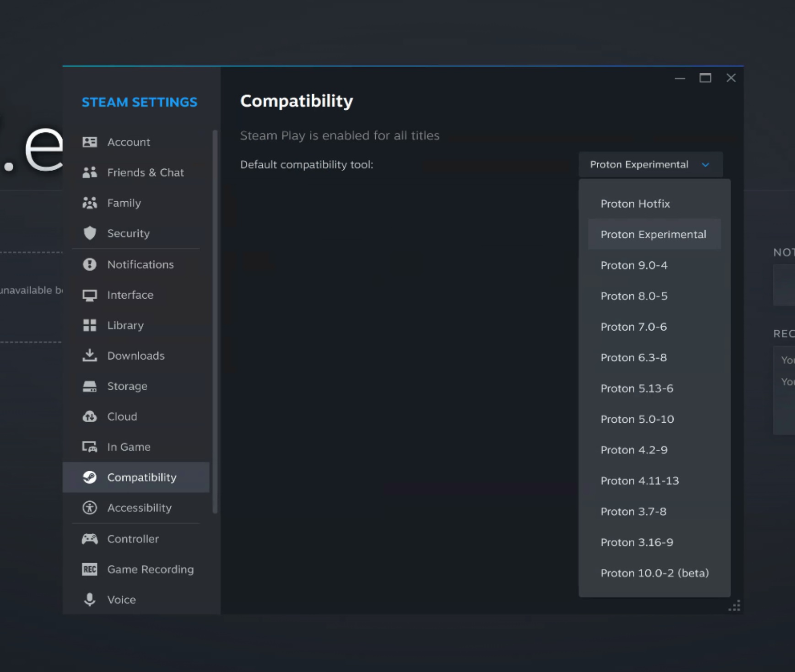Click the Friends & Chat people icon
This screenshot has width=795, height=672.
click(x=90, y=172)
